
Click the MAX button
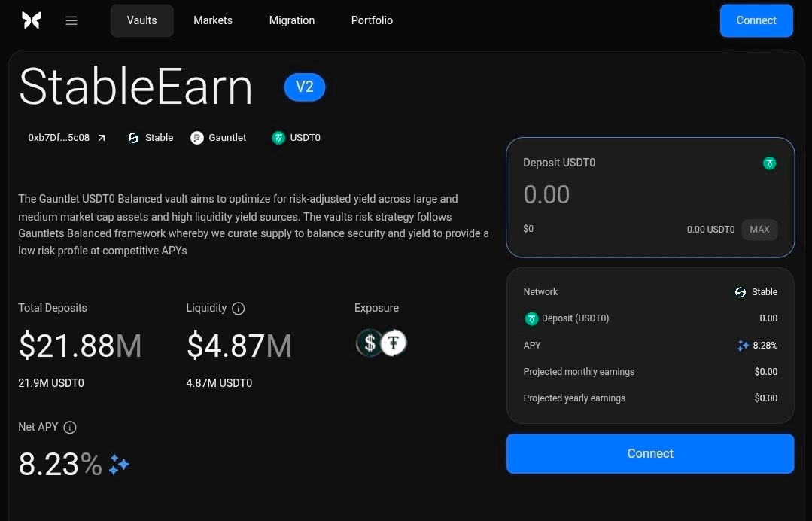coord(759,230)
